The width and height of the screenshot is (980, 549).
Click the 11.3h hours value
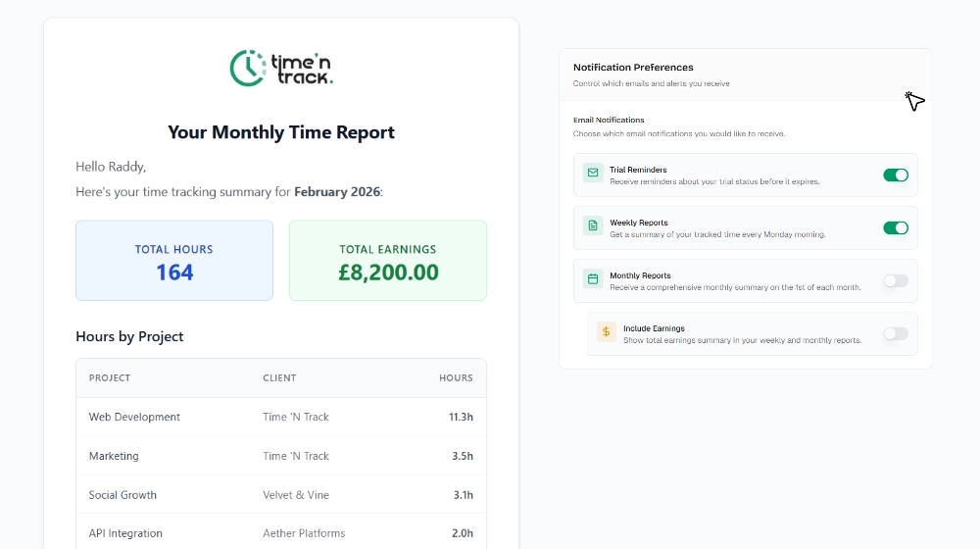(461, 417)
